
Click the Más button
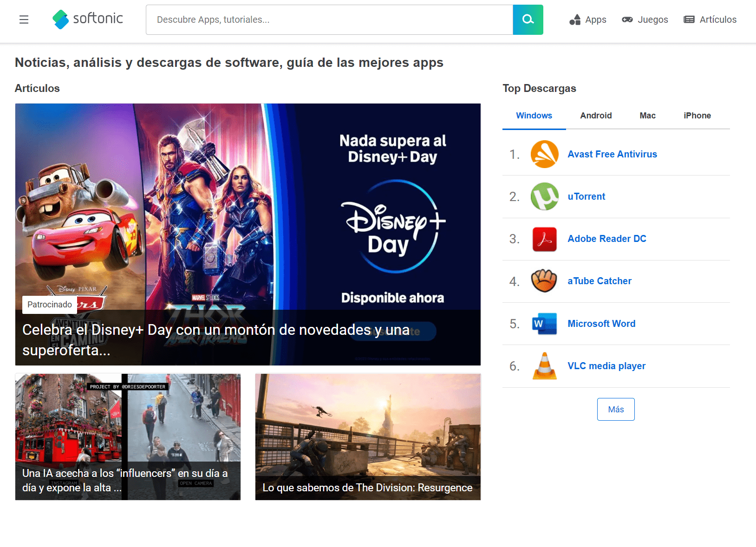coord(616,410)
